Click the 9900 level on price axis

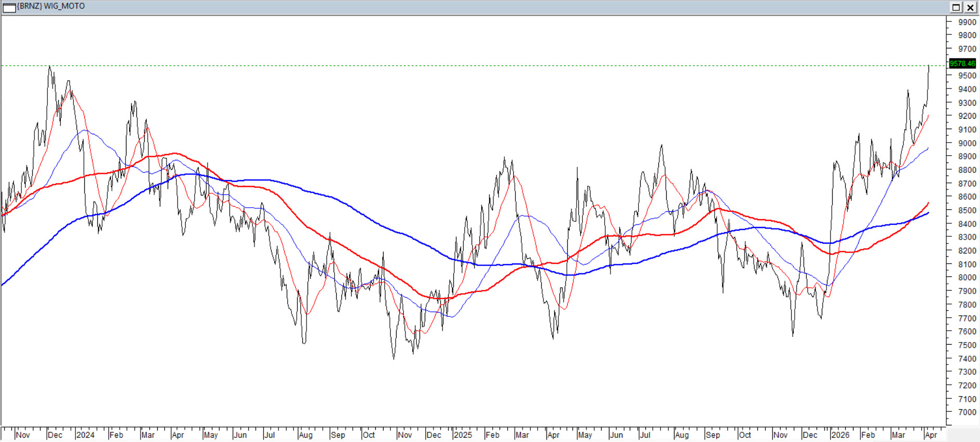[967, 22]
